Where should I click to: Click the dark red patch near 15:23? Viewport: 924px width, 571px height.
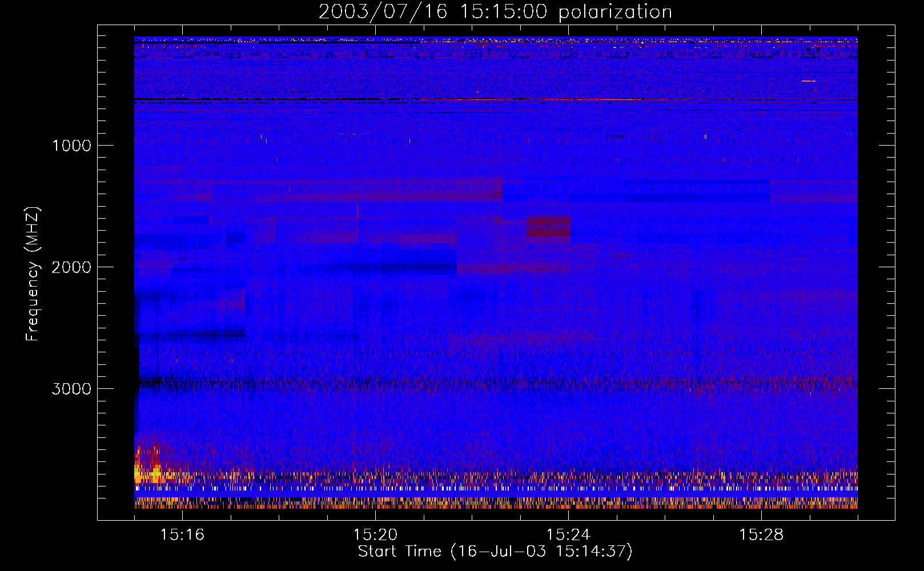[548, 227]
